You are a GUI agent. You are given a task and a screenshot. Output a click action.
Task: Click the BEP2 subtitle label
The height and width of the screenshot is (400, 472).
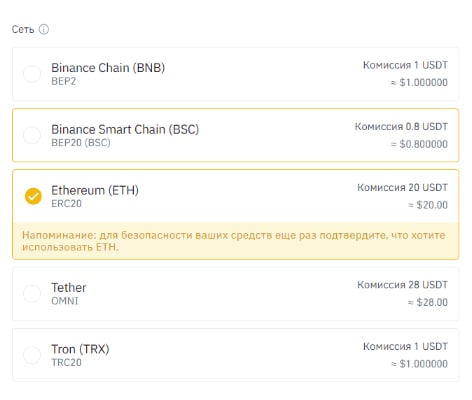click(64, 81)
